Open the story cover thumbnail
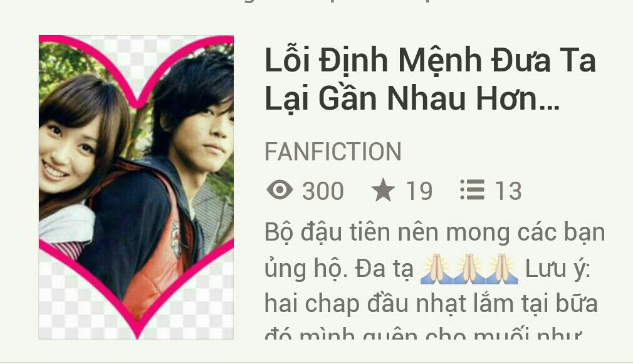The image size is (633, 364). tap(136, 187)
